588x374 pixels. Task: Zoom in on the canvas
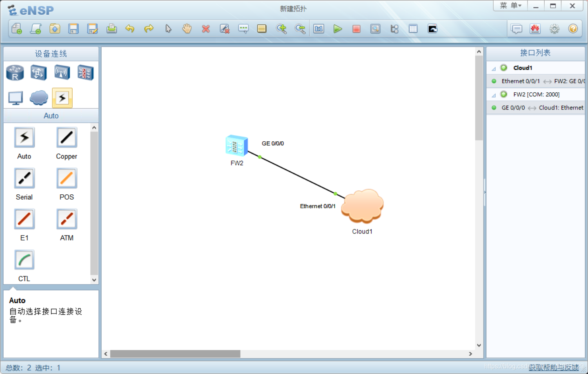click(x=281, y=29)
